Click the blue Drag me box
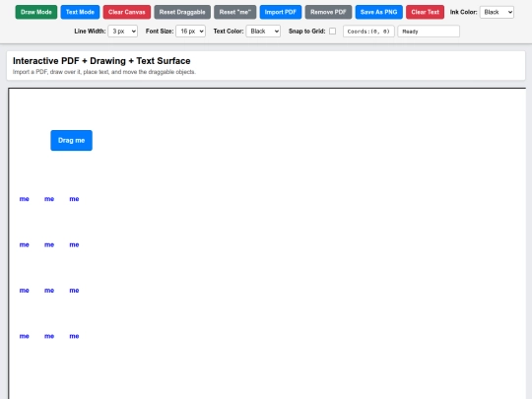The image size is (532, 399). coord(71,141)
